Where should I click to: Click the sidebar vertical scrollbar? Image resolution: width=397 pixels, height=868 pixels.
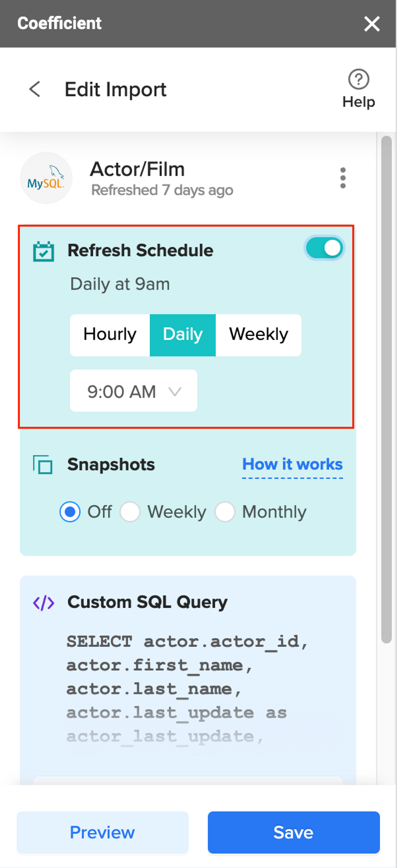(386, 389)
